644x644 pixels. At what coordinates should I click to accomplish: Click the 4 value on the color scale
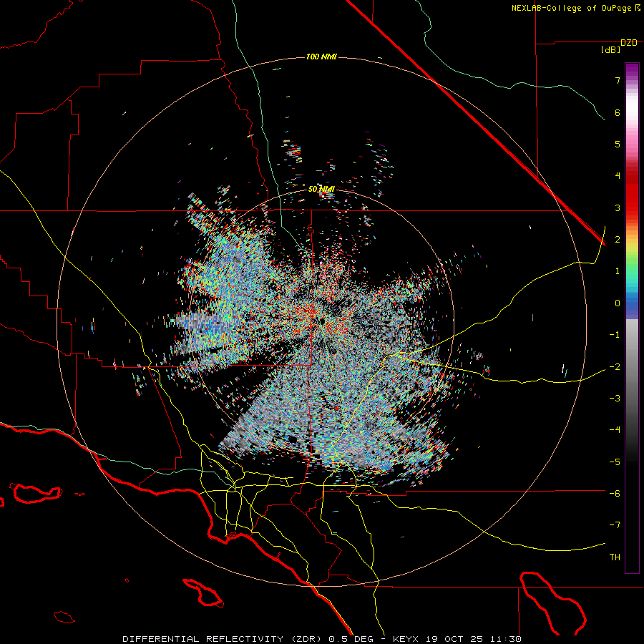tap(618, 176)
